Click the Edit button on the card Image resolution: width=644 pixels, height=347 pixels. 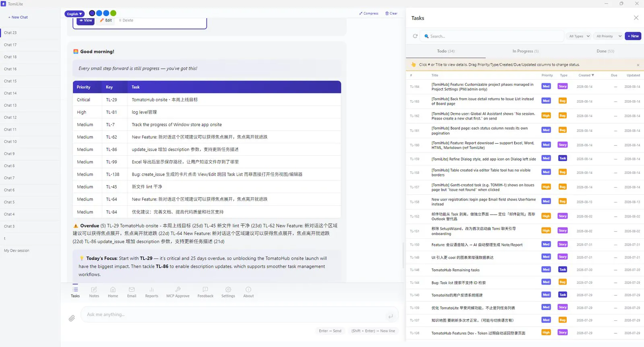pos(106,21)
